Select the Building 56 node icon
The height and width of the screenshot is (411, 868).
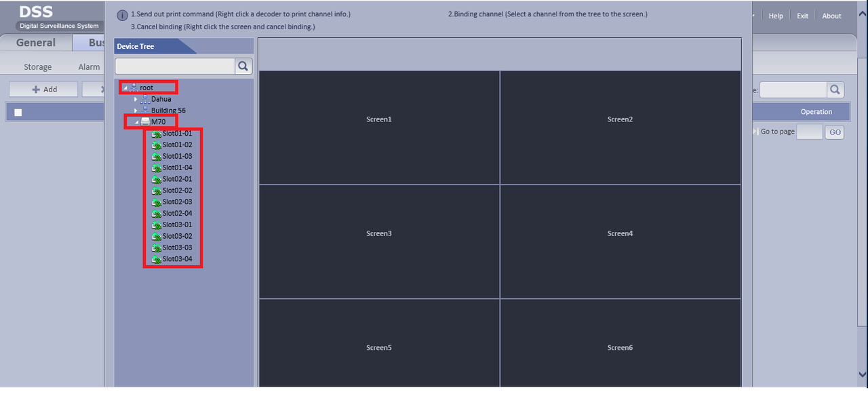tap(145, 110)
